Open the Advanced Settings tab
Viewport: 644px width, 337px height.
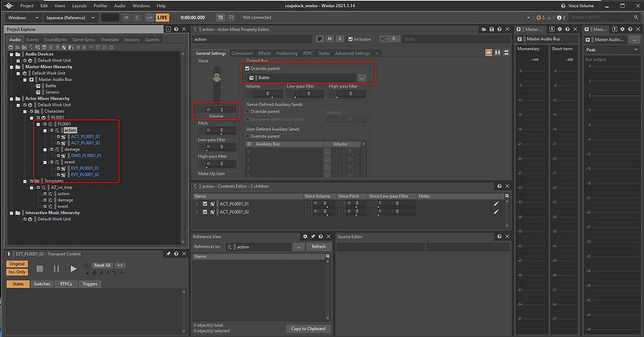pyautogui.click(x=352, y=53)
